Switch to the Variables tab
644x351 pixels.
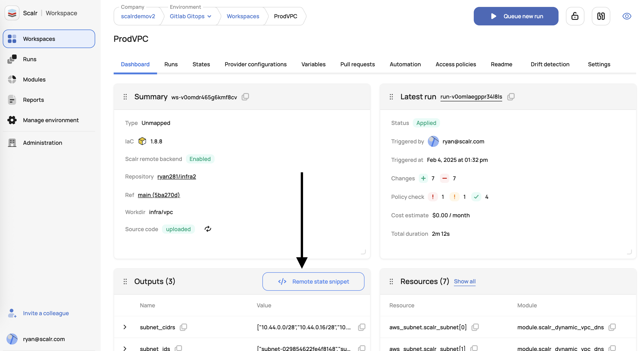pyautogui.click(x=313, y=64)
